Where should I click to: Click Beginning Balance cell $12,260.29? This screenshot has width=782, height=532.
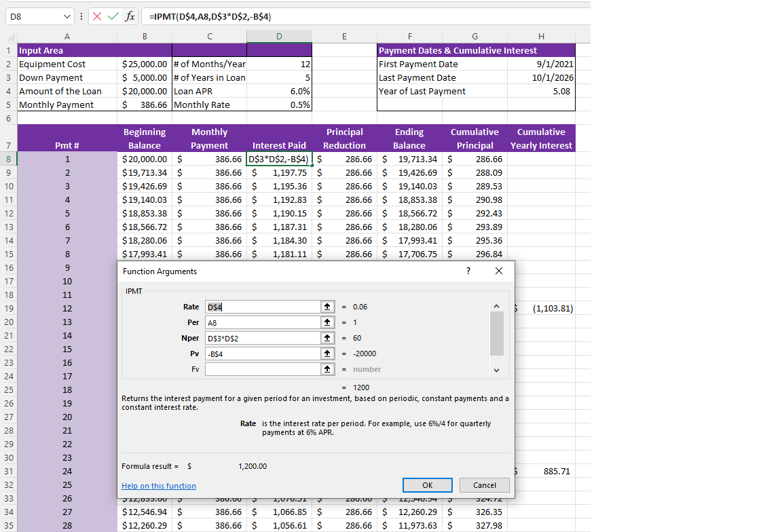[145, 525]
